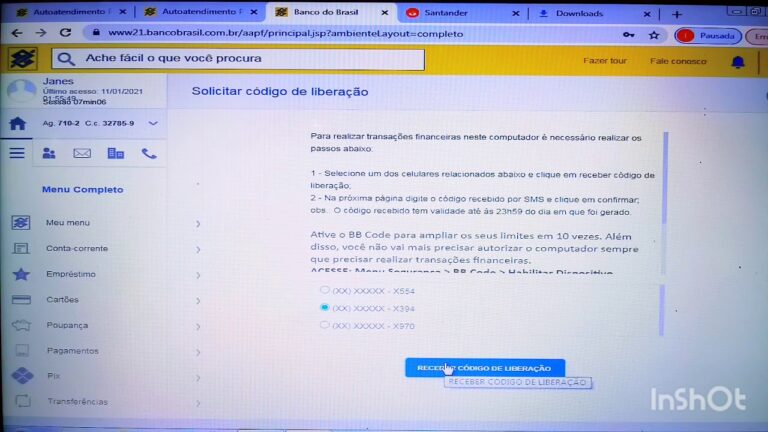This screenshot has height=432, width=768.
Task: Open the hamburger menu icon
Action: tap(17, 153)
